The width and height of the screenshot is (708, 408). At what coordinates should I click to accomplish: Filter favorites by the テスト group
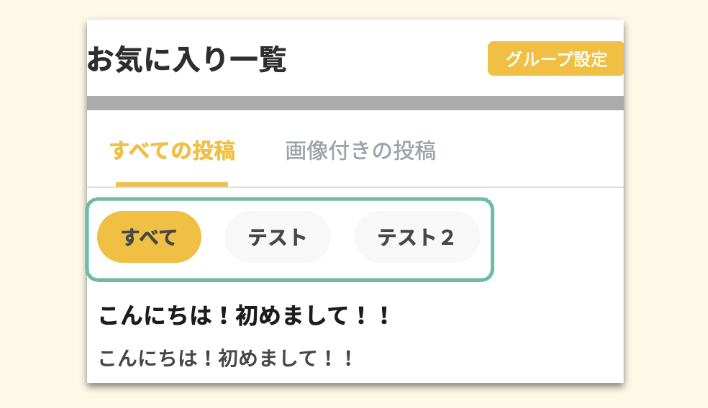[277, 237]
